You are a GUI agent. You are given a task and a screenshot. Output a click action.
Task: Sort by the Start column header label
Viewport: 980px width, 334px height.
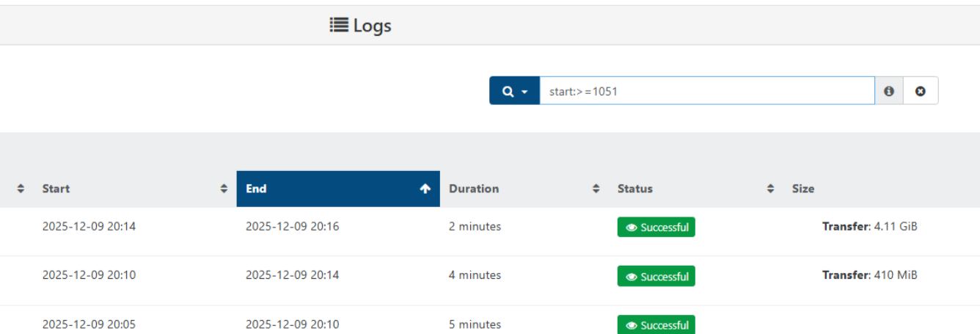(56, 189)
